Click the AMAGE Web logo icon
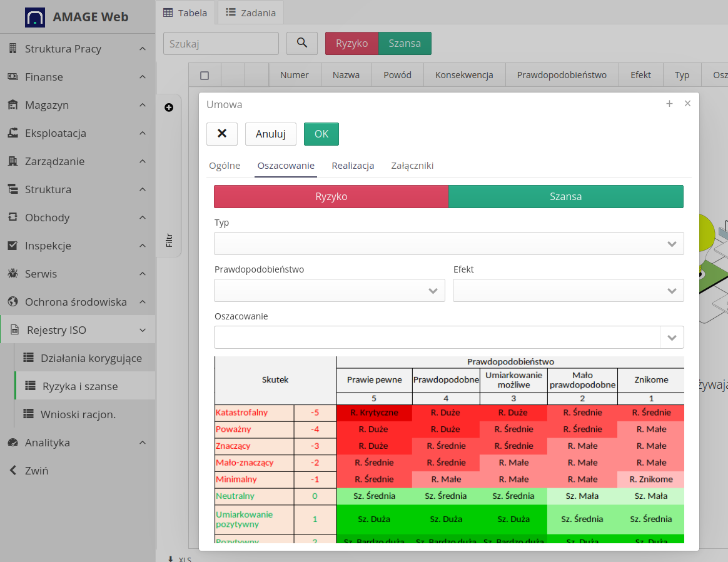 (x=35, y=17)
